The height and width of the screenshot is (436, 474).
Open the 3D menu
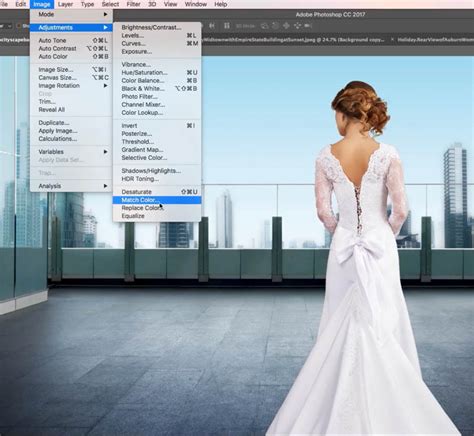[x=152, y=4]
